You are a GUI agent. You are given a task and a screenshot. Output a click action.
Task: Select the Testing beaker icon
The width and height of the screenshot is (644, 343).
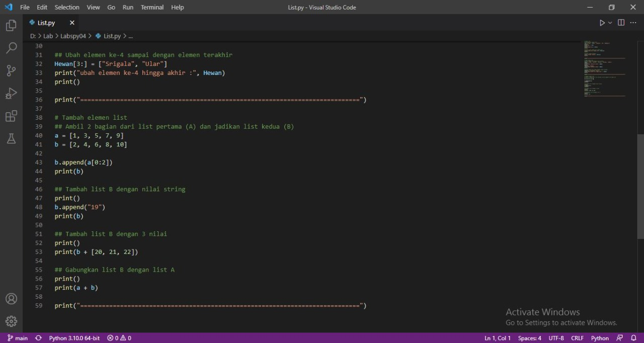(x=11, y=138)
